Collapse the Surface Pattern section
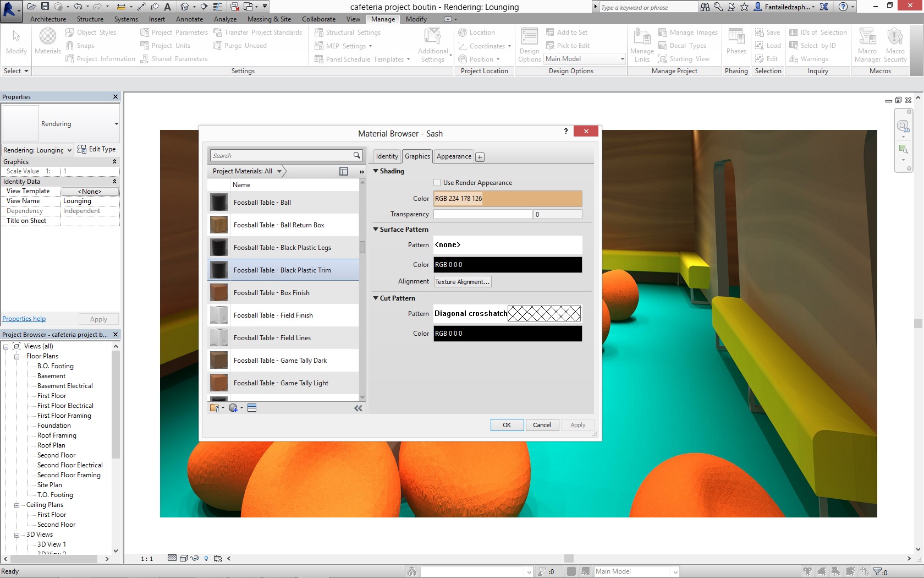Viewport: 924px width, 578px height. [x=376, y=230]
